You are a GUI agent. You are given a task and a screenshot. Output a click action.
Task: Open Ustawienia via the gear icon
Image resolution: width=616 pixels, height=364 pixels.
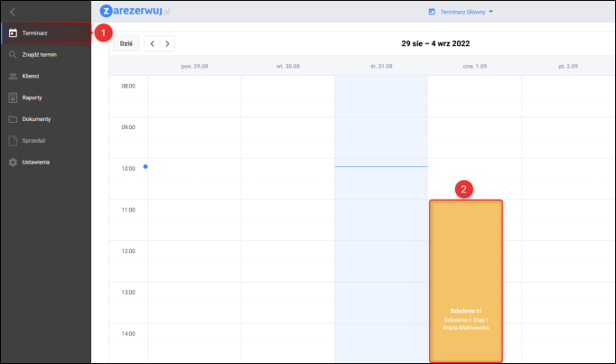tap(13, 162)
